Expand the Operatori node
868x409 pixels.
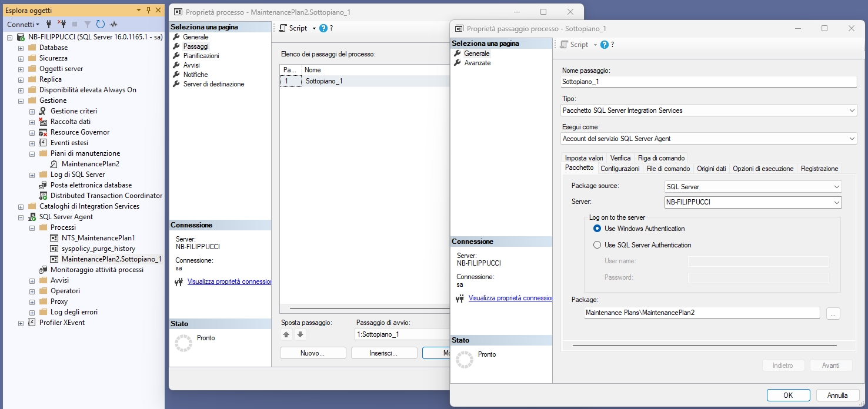click(x=32, y=291)
